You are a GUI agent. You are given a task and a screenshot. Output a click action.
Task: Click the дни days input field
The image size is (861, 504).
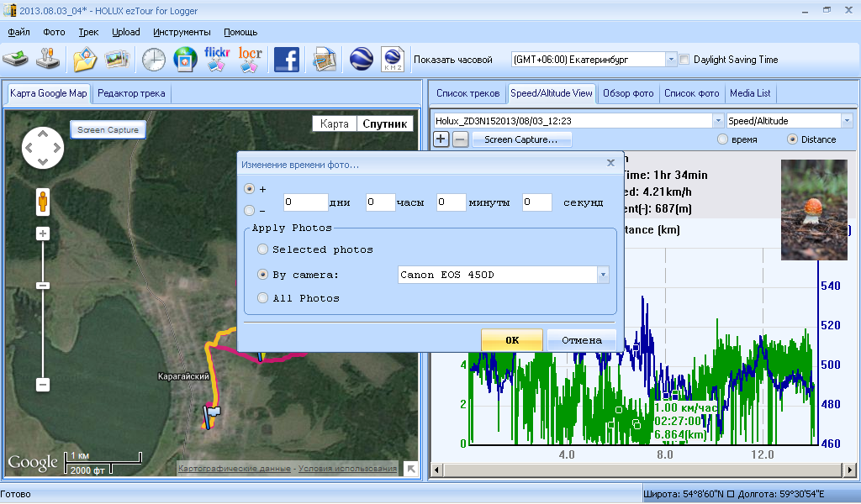(306, 202)
